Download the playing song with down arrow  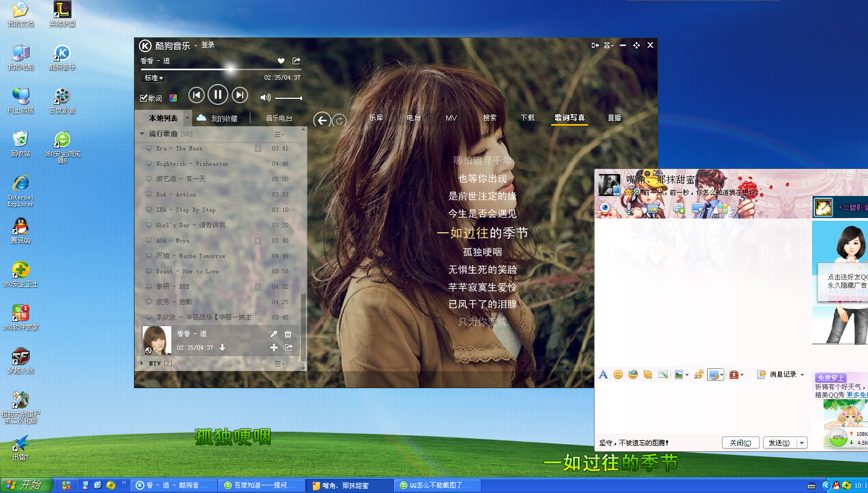coord(222,348)
